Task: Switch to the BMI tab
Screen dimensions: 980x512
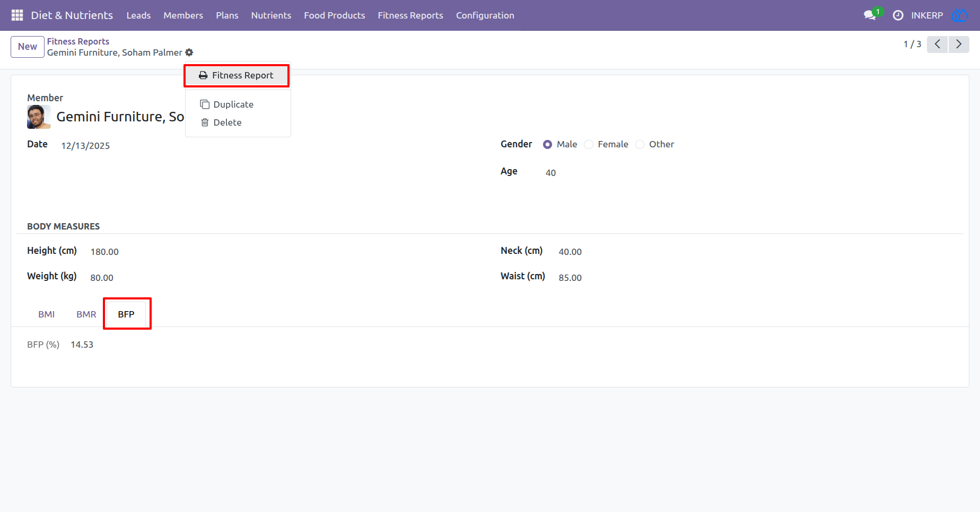Action: tap(46, 314)
